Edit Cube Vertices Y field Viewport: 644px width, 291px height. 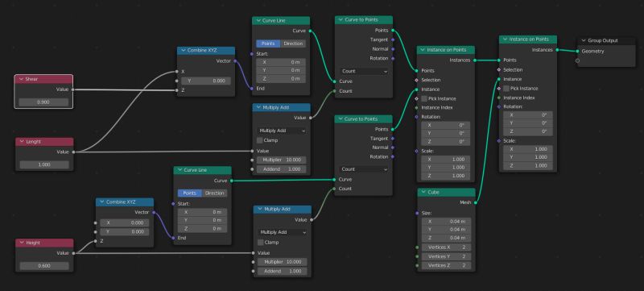(x=447, y=256)
